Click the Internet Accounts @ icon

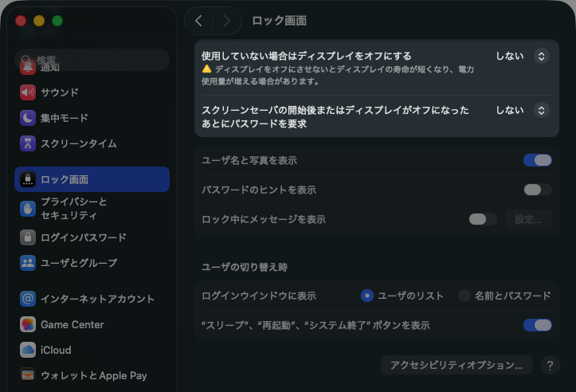[28, 299]
